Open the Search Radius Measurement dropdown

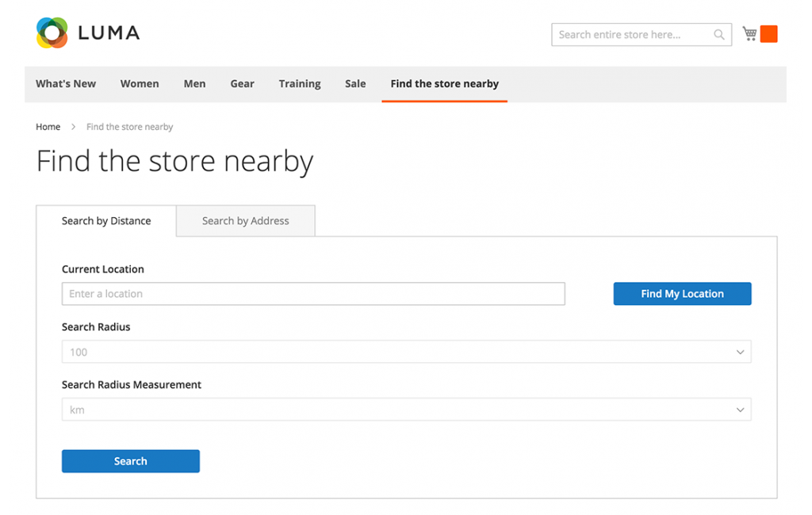pos(407,410)
